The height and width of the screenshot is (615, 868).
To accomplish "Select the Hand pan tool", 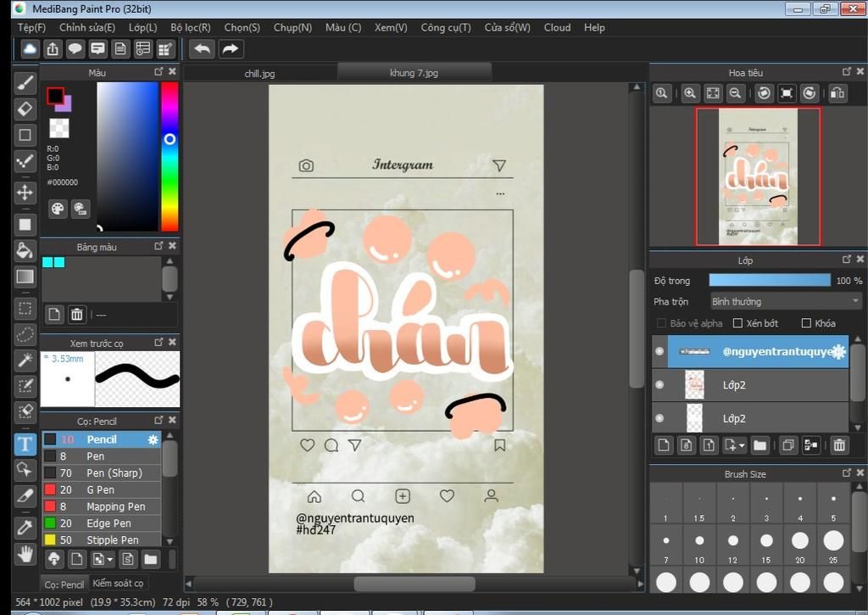I will [25, 555].
